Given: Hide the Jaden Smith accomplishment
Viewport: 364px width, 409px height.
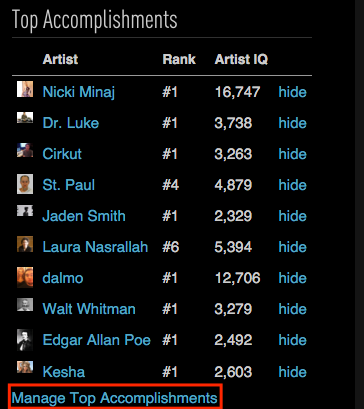Looking at the screenshot, I should coord(292,216).
